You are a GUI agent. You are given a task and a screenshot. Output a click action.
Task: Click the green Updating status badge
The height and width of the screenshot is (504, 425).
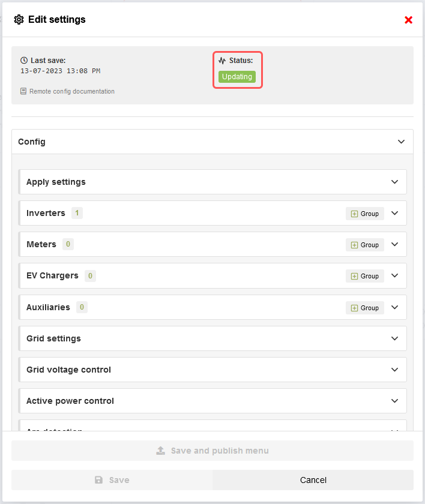[237, 77]
